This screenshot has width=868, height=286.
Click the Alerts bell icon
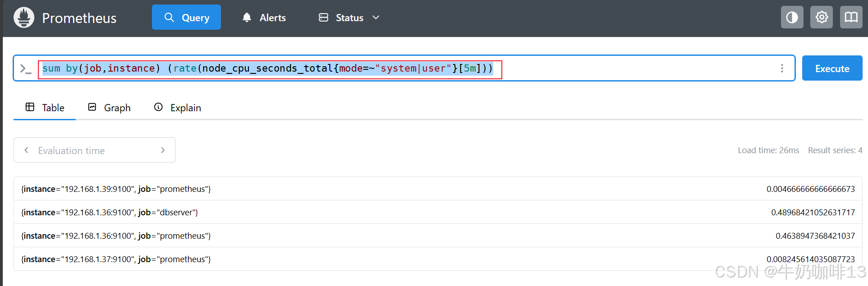point(247,18)
